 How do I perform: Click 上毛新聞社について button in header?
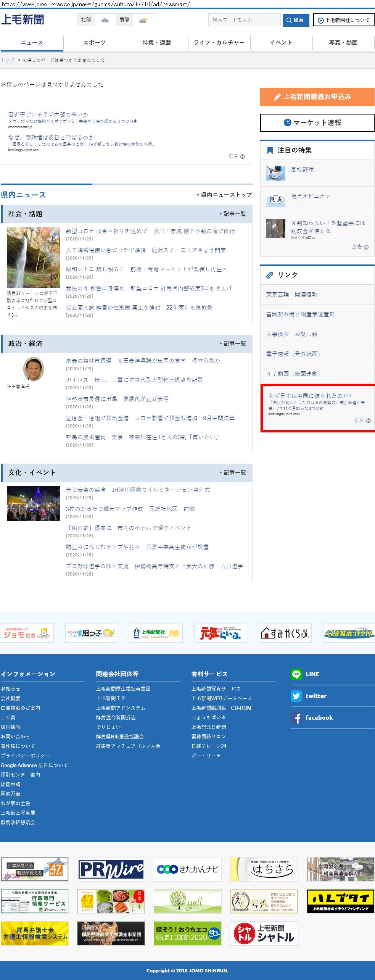343,20
